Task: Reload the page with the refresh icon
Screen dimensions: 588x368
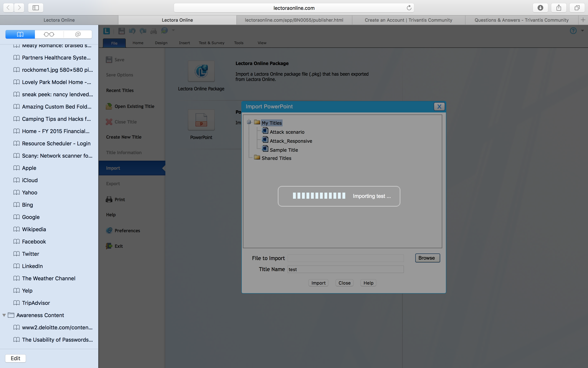Action: pyautogui.click(x=409, y=8)
